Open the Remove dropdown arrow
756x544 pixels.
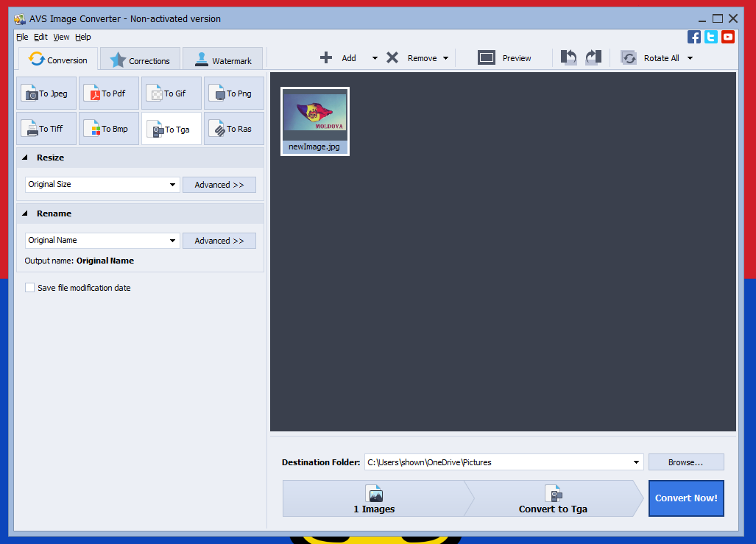(x=445, y=58)
